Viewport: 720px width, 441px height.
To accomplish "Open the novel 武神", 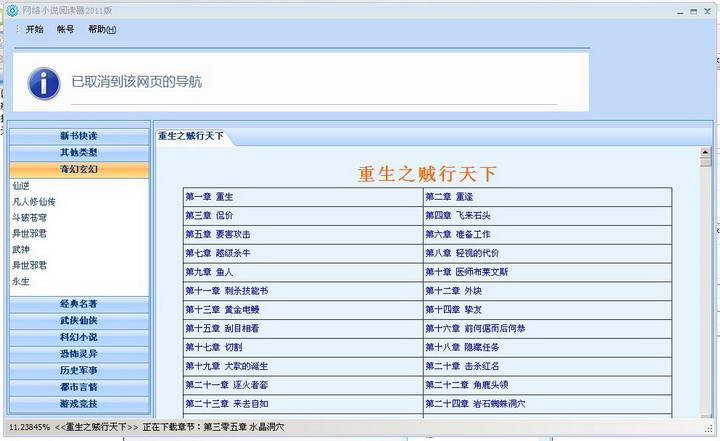I will [x=21, y=249].
